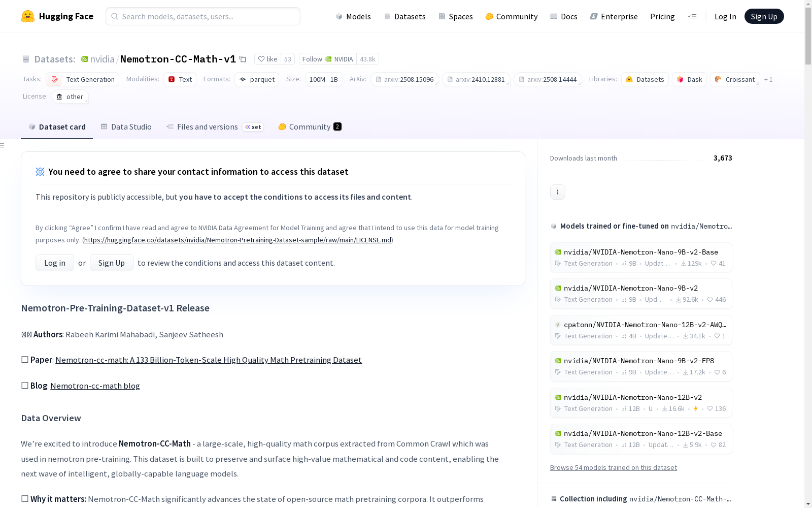Select the parquet format tag
The height and width of the screenshot is (508, 812).
coord(257,79)
